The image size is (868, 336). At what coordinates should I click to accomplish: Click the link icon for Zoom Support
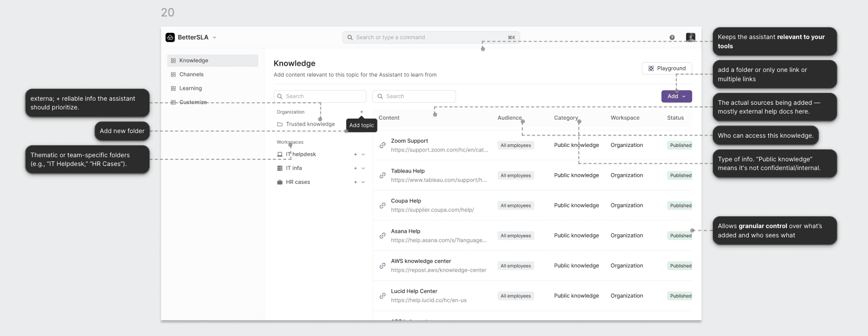(383, 145)
